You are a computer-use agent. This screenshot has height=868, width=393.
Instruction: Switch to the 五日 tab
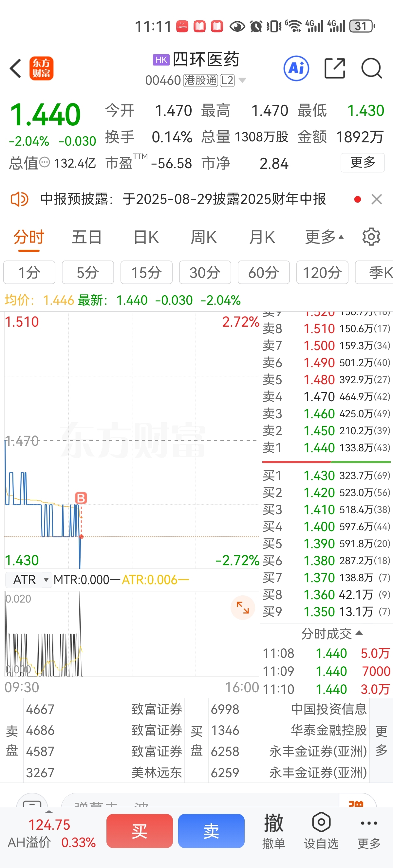pyautogui.click(x=87, y=237)
